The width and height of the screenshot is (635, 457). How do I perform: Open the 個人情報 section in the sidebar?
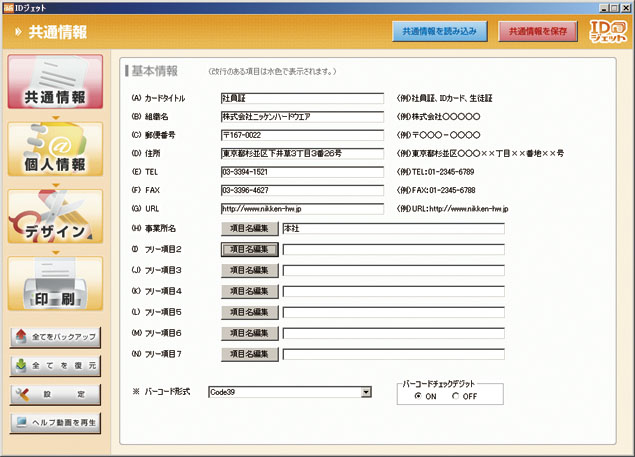[55, 149]
